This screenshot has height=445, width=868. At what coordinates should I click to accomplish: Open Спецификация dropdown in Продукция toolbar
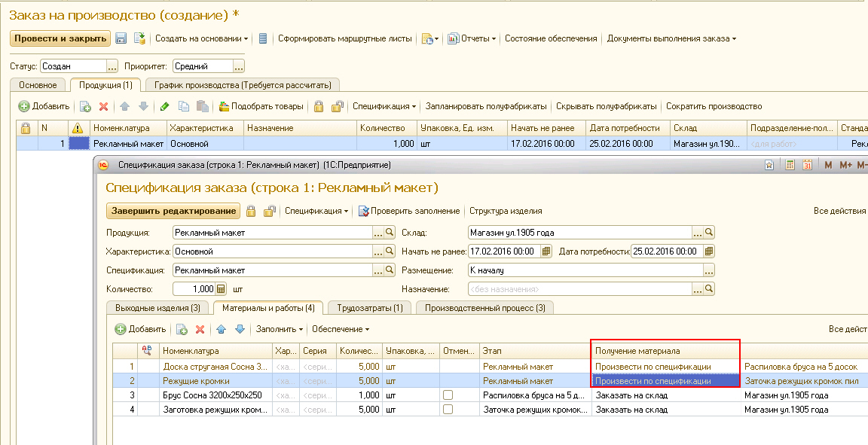click(x=385, y=106)
